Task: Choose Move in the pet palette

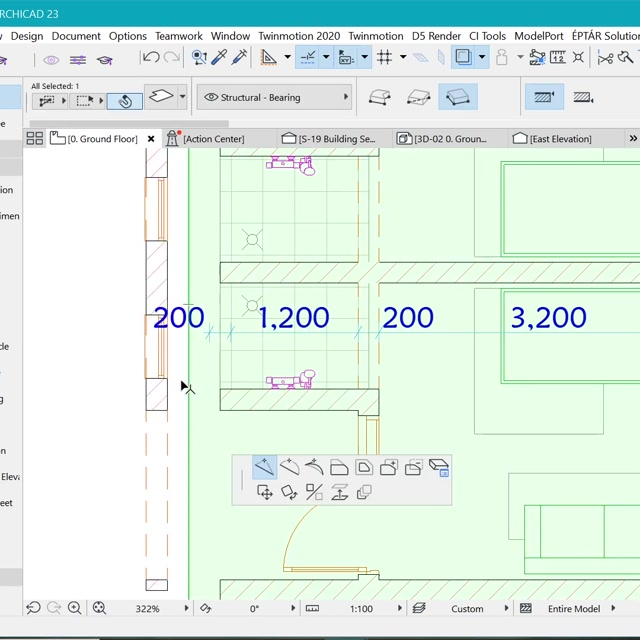Action: pos(265,492)
